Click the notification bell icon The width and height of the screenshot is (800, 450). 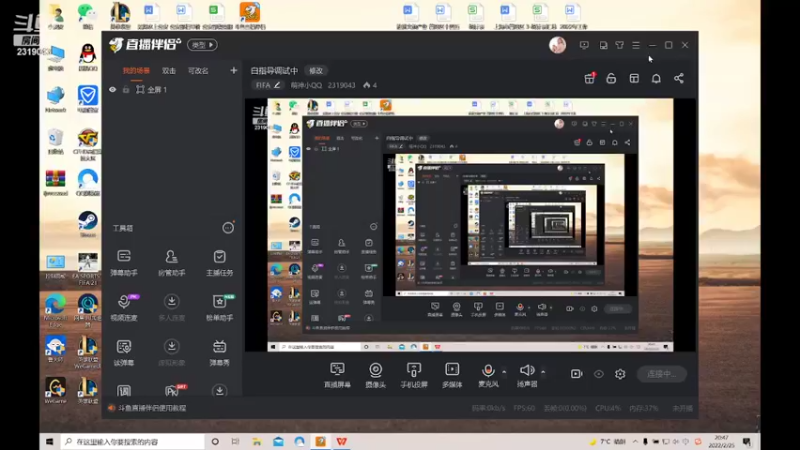point(656,79)
